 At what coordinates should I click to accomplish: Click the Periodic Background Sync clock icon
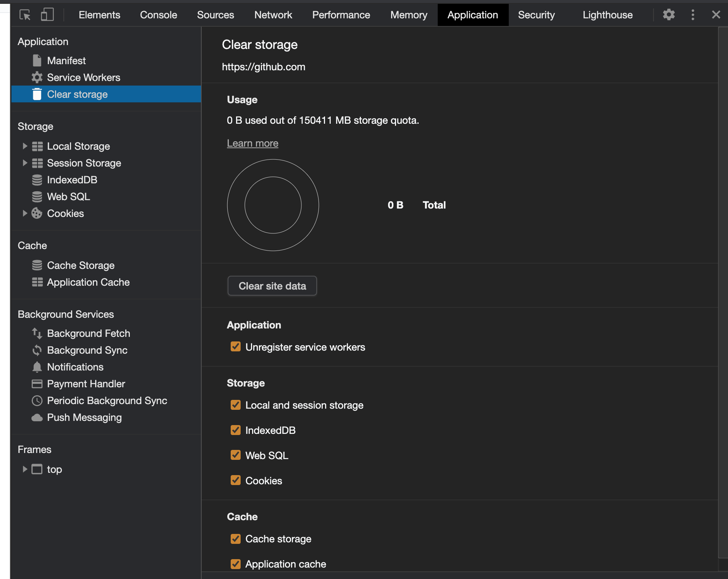(x=37, y=401)
